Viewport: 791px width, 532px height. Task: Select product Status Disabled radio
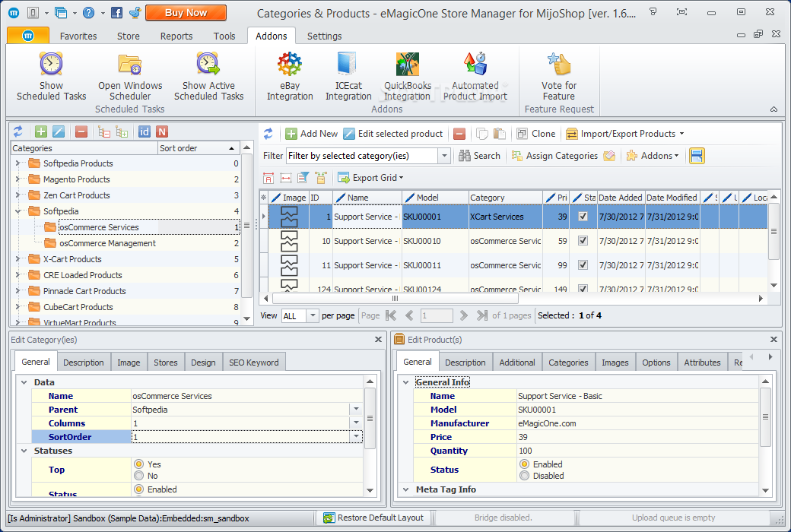click(x=525, y=476)
